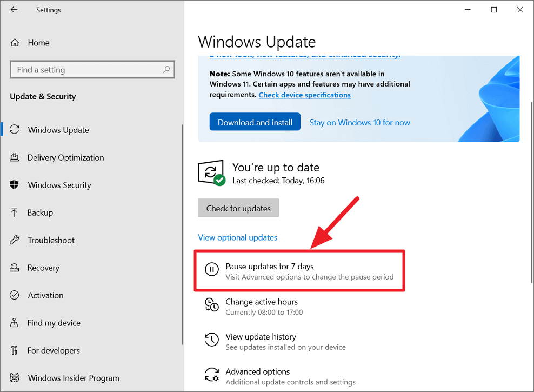The width and height of the screenshot is (534, 392).
Task: Click the Delivery Optimization icon
Action: pyautogui.click(x=14, y=157)
